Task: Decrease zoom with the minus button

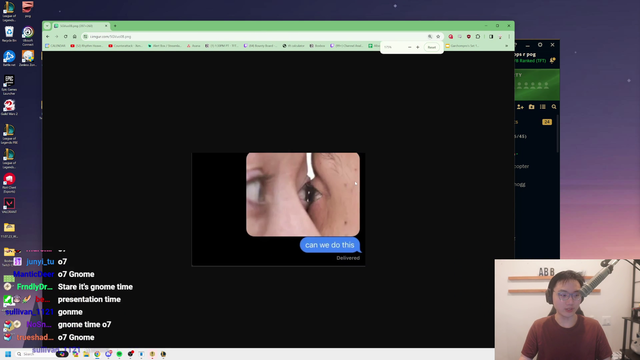Action: 409,47
